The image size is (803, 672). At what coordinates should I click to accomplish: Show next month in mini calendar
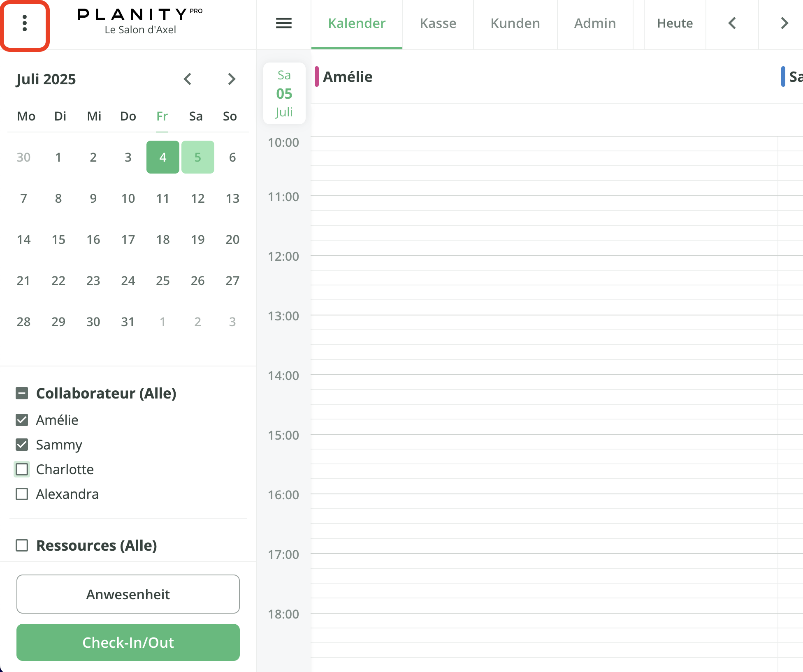(x=232, y=79)
